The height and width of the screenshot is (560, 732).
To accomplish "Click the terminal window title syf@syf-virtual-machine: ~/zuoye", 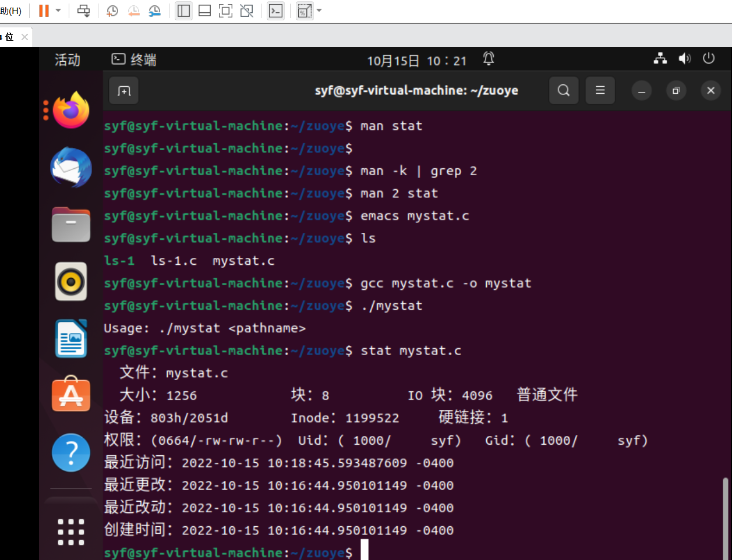I will click(416, 91).
